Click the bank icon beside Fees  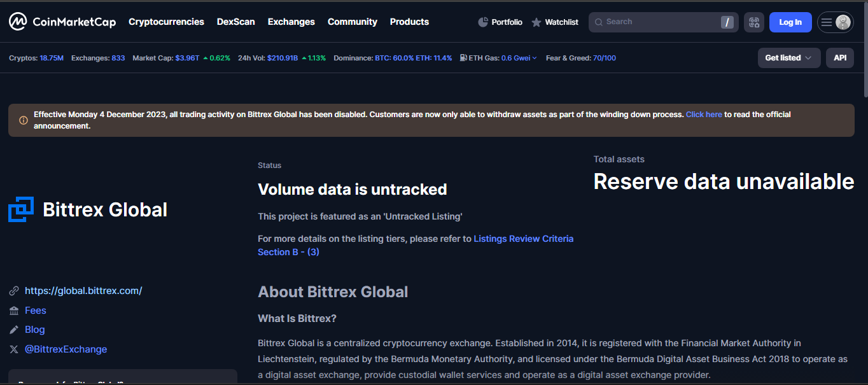(x=14, y=311)
